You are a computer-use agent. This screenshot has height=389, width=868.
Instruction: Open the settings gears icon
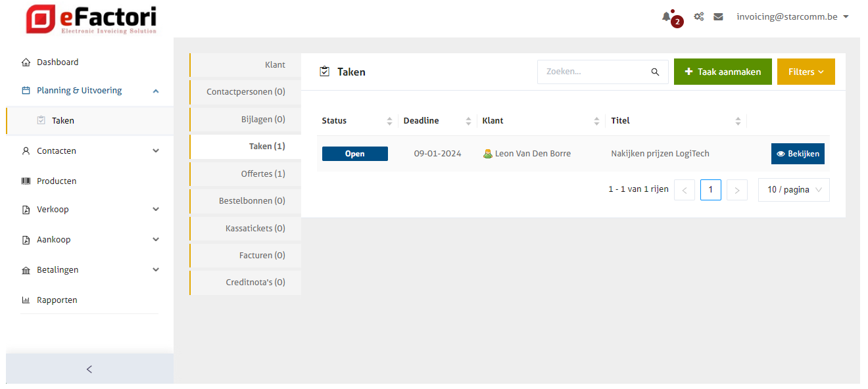[699, 17]
